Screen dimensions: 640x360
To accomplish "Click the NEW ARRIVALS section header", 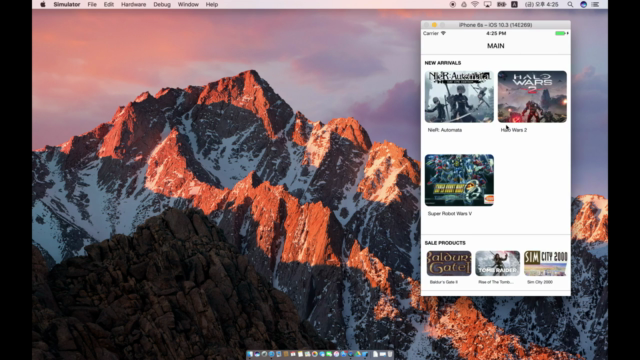I will 443,63.
